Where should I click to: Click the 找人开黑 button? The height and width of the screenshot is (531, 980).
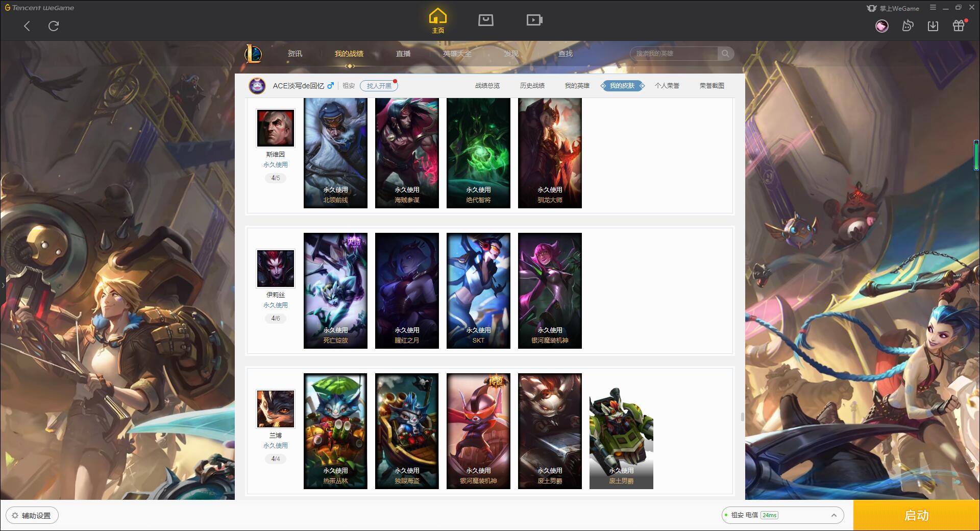[379, 86]
